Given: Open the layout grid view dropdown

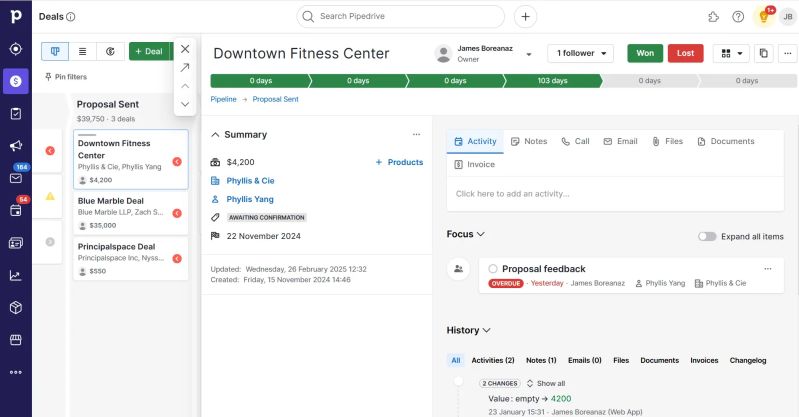Looking at the screenshot, I should [x=731, y=53].
